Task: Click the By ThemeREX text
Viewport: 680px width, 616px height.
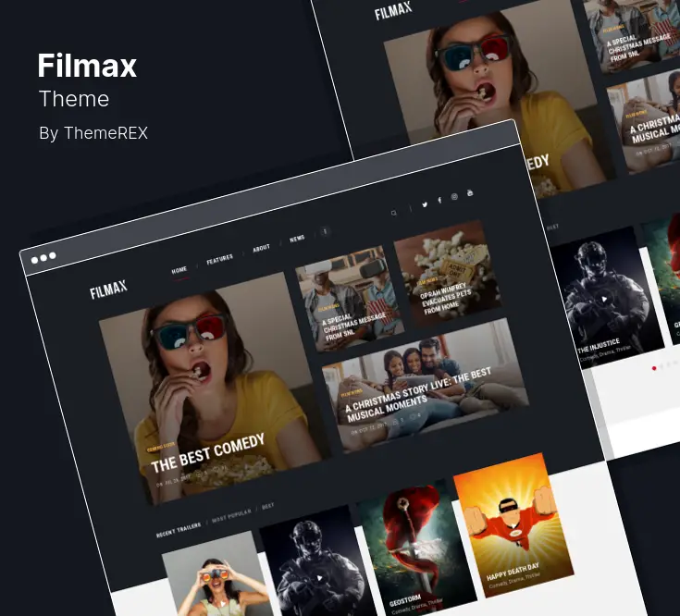Action: tap(93, 133)
